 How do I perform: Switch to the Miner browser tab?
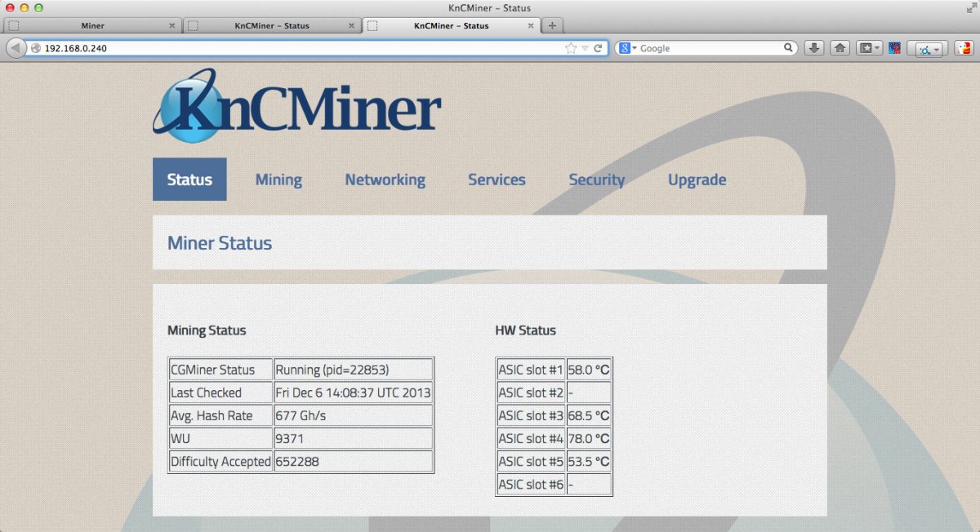pyautogui.click(x=92, y=25)
